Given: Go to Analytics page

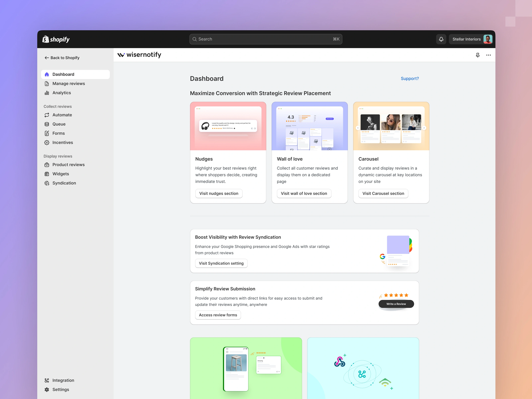Looking at the screenshot, I should pos(75,93).
